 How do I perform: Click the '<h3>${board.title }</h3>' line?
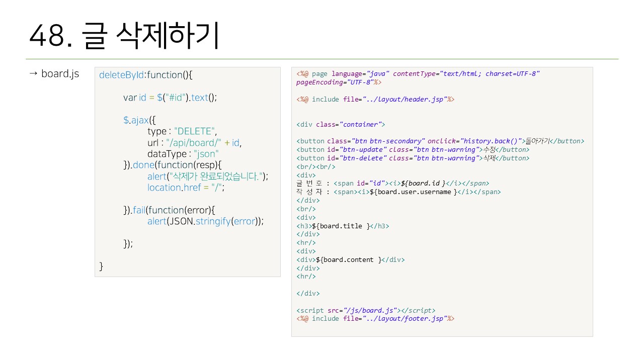click(343, 226)
